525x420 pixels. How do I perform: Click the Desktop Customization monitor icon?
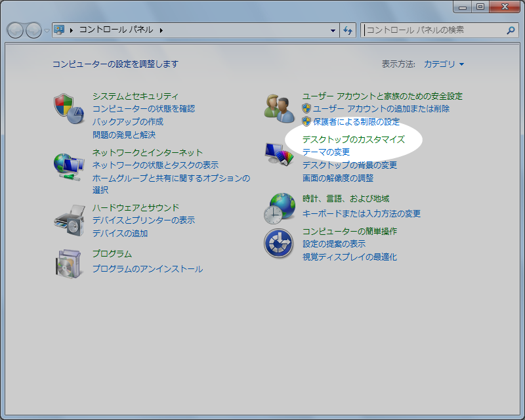click(280, 156)
